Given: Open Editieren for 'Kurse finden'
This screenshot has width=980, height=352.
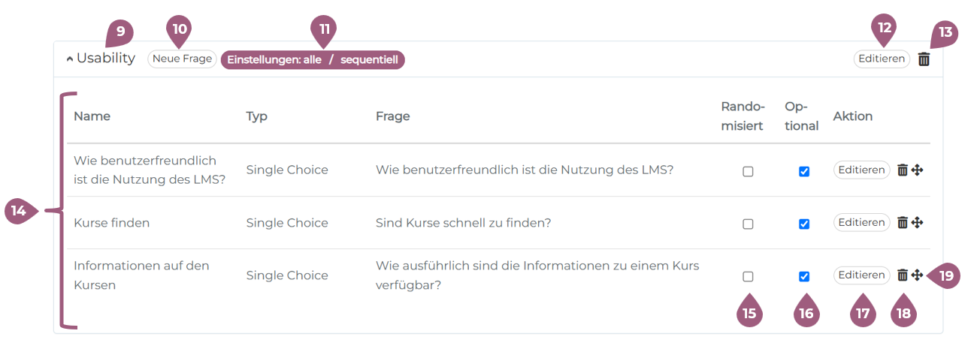Looking at the screenshot, I should pos(861,222).
